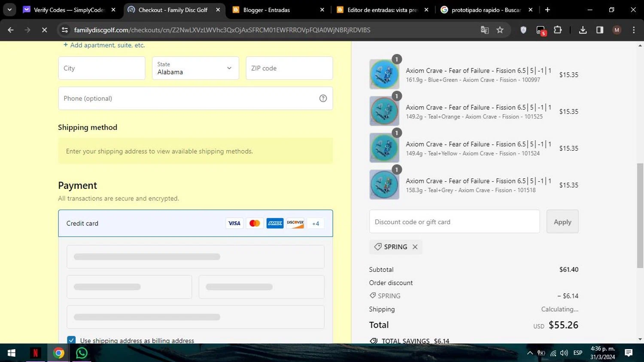The image size is (644, 362).
Task: Select the Credit card payment option
Action: [x=195, y=223]
